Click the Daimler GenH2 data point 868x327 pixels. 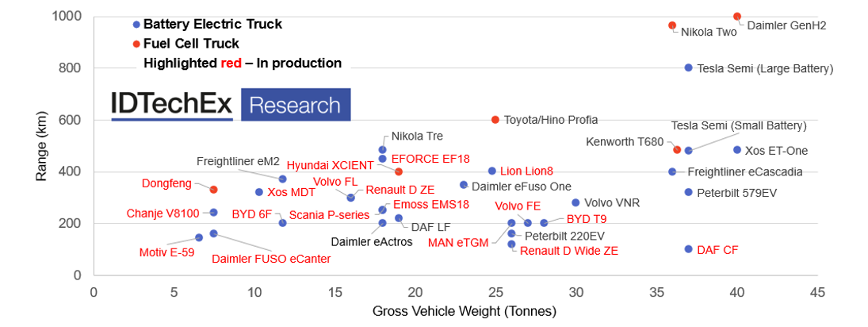[x=737, y=16]
